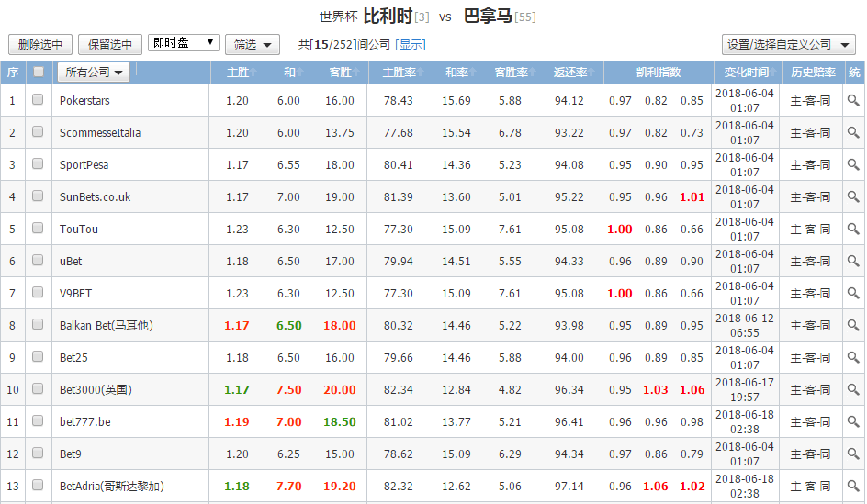Image resolution: width=867 pixels, height=504 pixels.
Task: Open 主-客-同 history for BetAdria
Action: point(810,486)
